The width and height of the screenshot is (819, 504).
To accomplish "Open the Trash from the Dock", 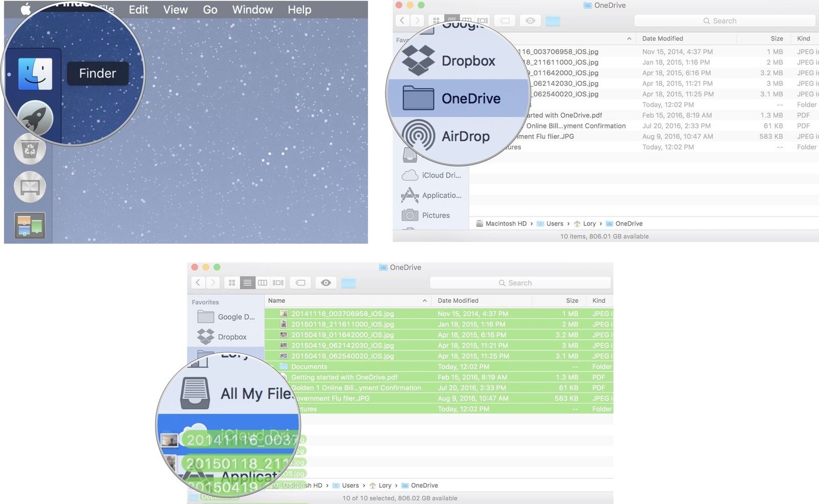I will (x=29, y=149).
